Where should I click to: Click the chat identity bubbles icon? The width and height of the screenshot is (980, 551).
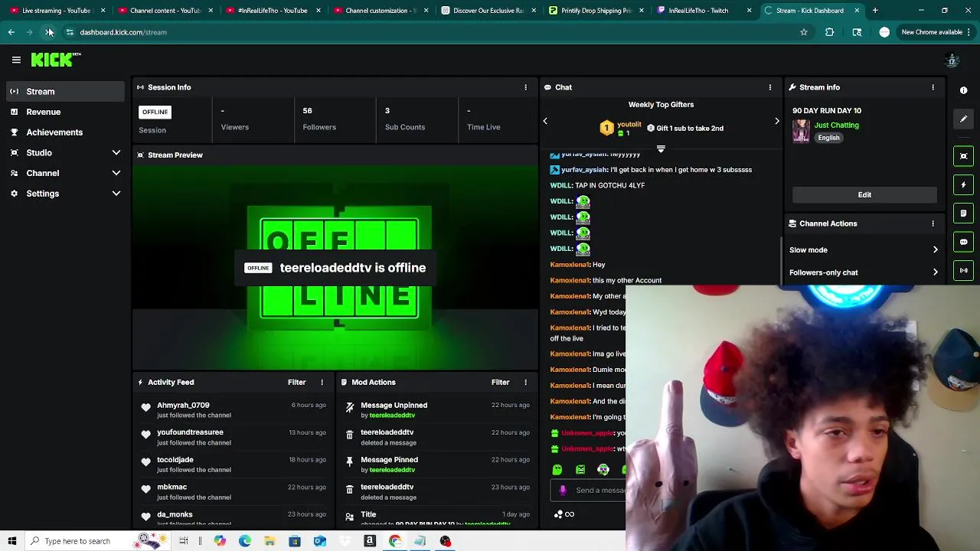tap(558, 514)
